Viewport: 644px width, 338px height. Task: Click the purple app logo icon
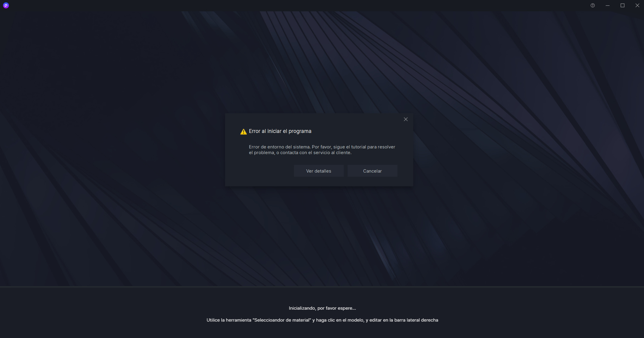click(x=6, y=5)
